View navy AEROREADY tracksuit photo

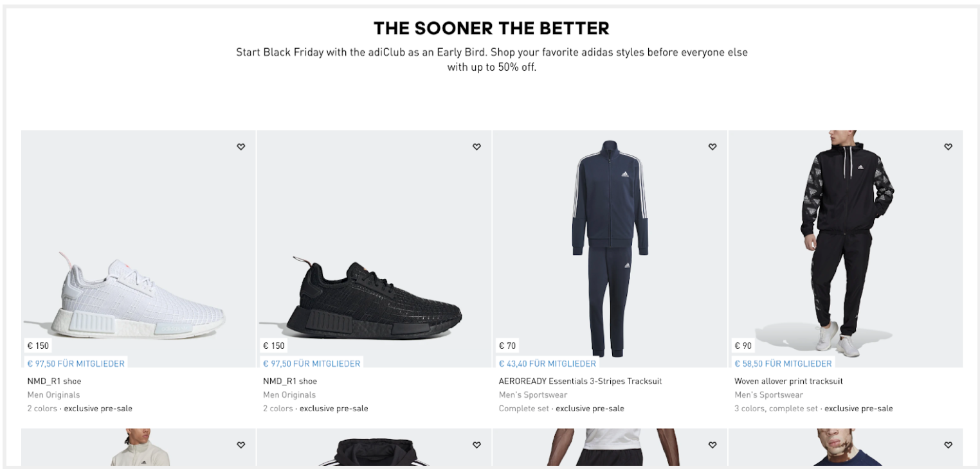point(610,249)
